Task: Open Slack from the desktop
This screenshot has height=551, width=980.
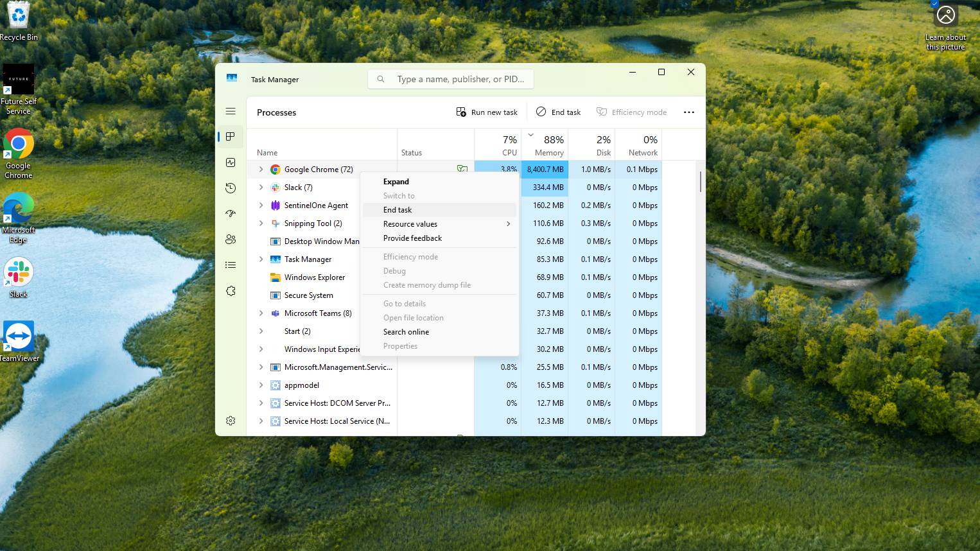Action: pos(17,270)
